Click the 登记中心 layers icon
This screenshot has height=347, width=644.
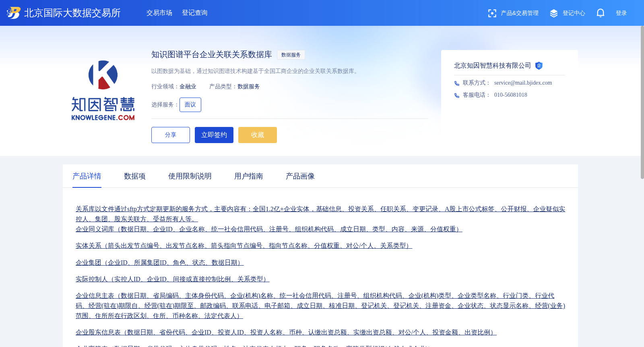[x=554, y=13]
